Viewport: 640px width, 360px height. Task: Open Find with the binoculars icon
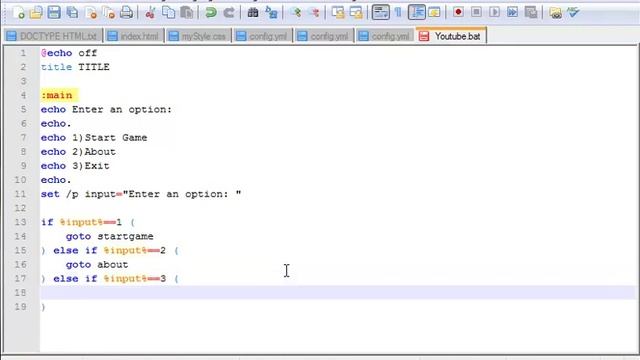tap(253, 13)
